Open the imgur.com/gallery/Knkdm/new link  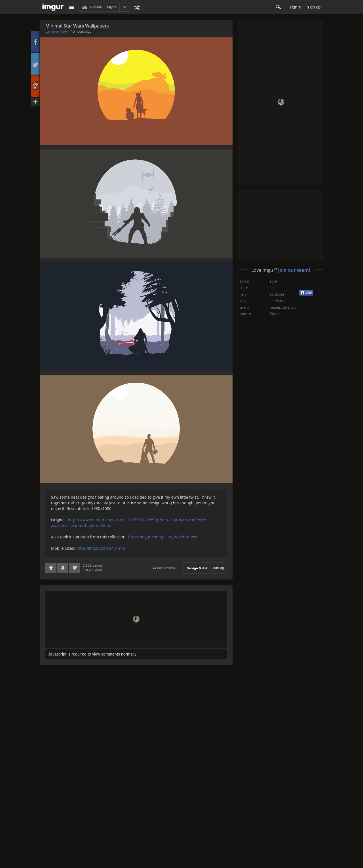(x=163, y=537)
